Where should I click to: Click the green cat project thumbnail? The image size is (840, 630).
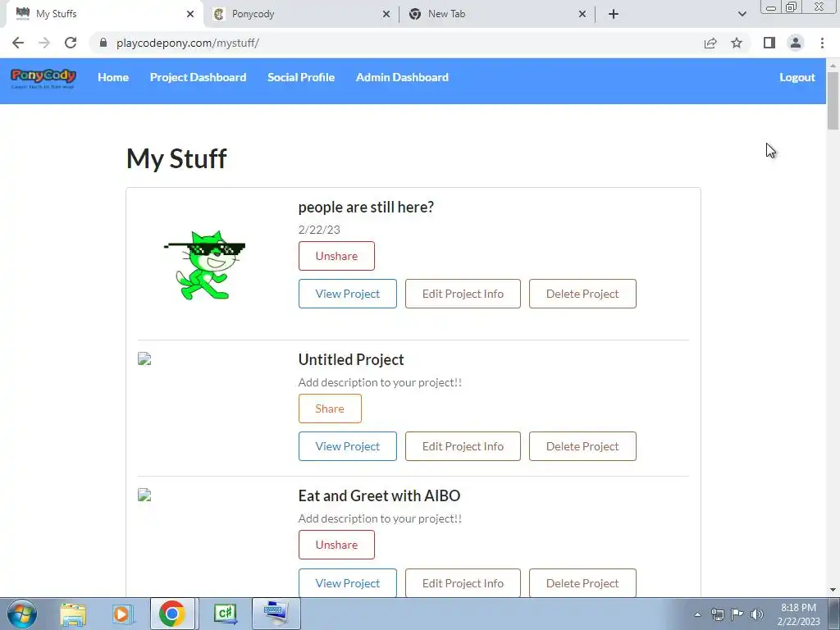pyautogui.click(x=204, y=265)
